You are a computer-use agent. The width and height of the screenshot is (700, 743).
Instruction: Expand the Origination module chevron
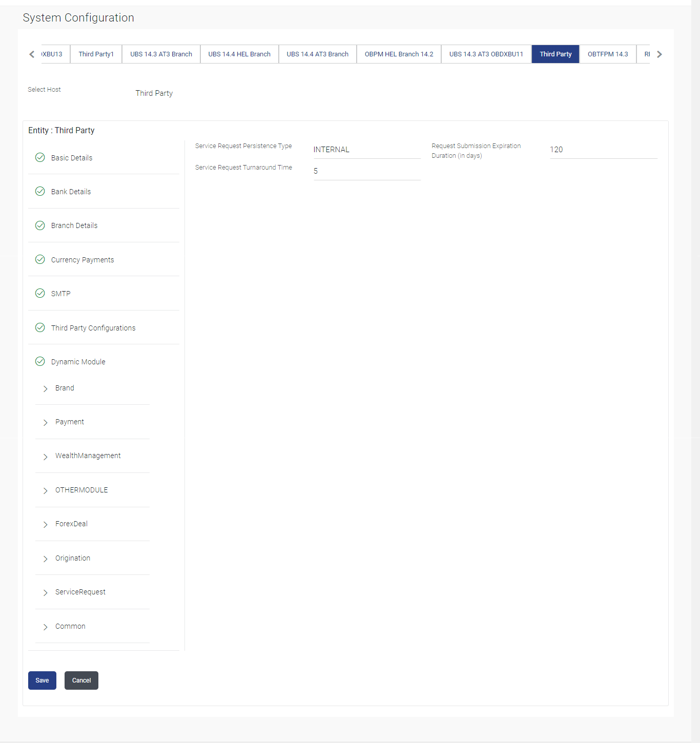[45, 559]
